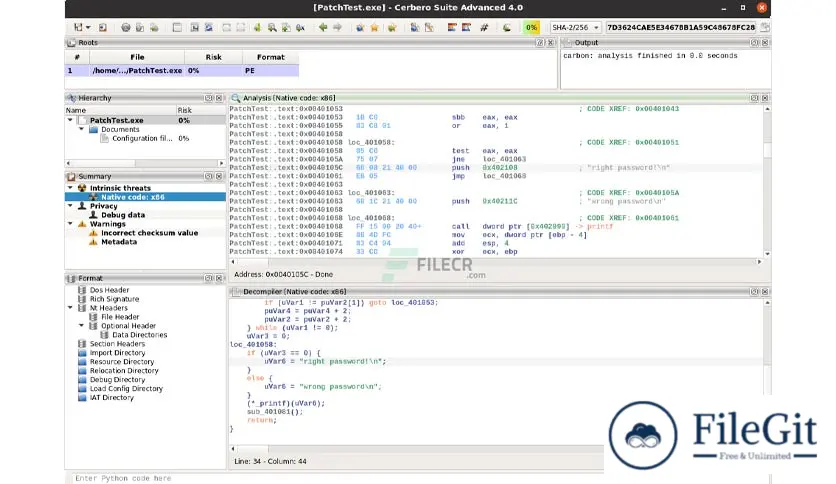Screen dimensions: 836x484
Task: Select Incorrect checksum value warning
Action: click(x=149, y=233)
